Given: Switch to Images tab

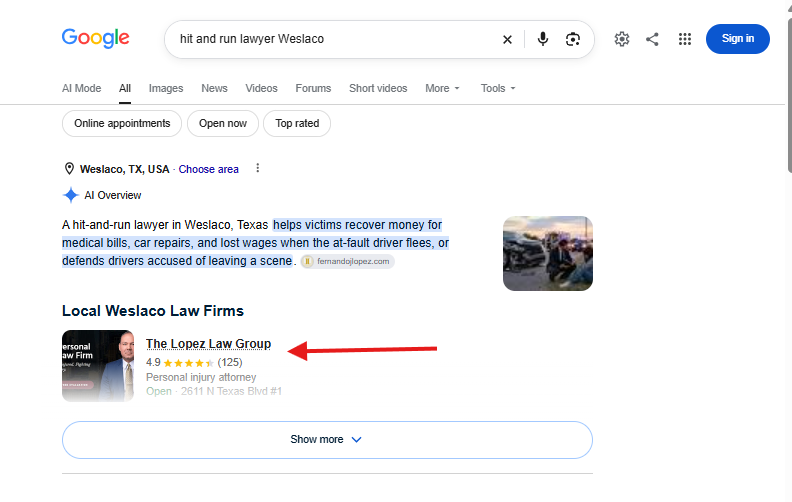Looking at the screenshot, I should tap(166, 88).
